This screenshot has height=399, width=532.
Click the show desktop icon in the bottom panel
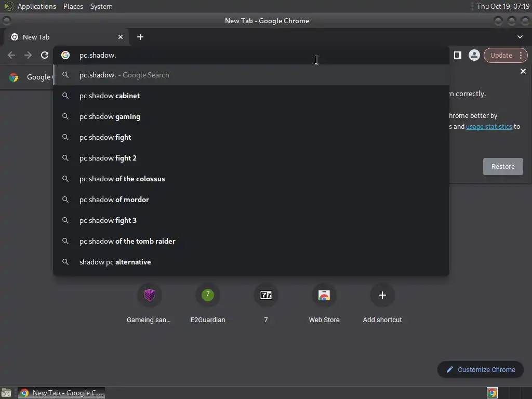tap(6, 393)
